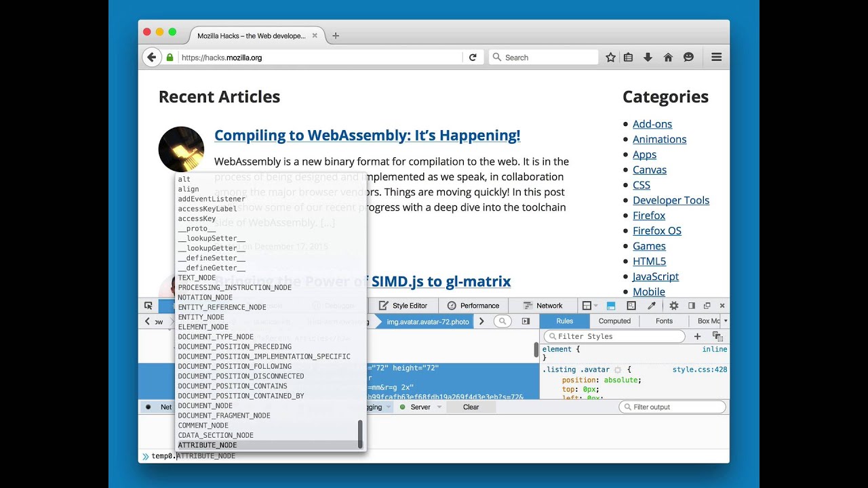Activate the element picker in DevTools

tap(149, 306)
